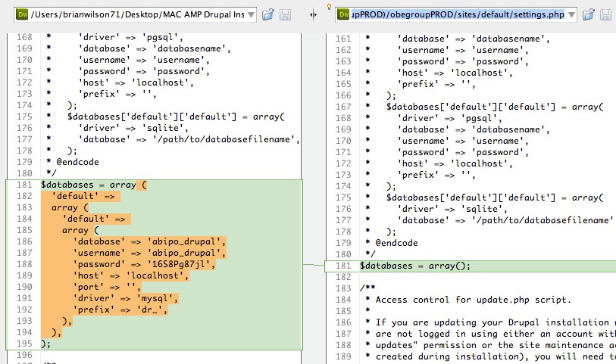Click right pane '@endcode' line
The image size is (616, 364).
(x=396, y=243)
